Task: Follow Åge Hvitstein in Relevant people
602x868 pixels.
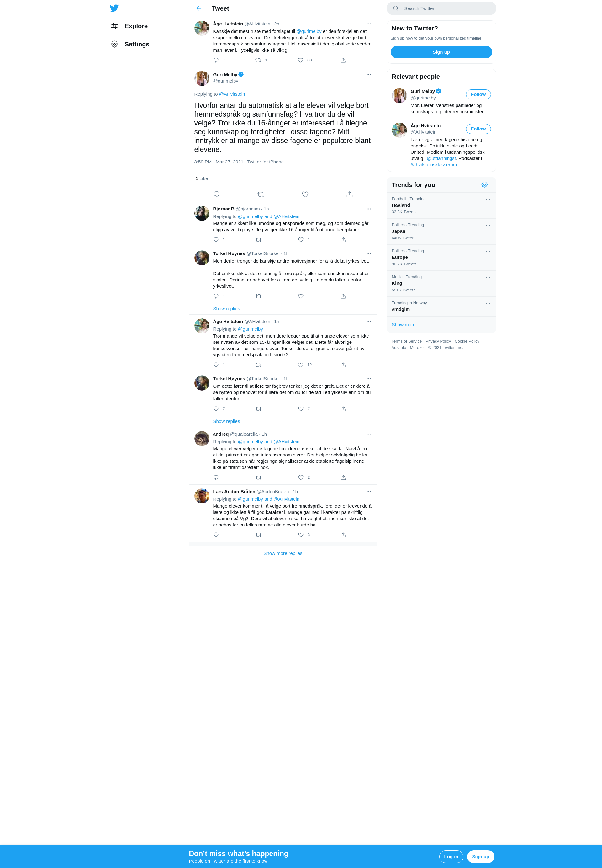Action: point(478,129)
